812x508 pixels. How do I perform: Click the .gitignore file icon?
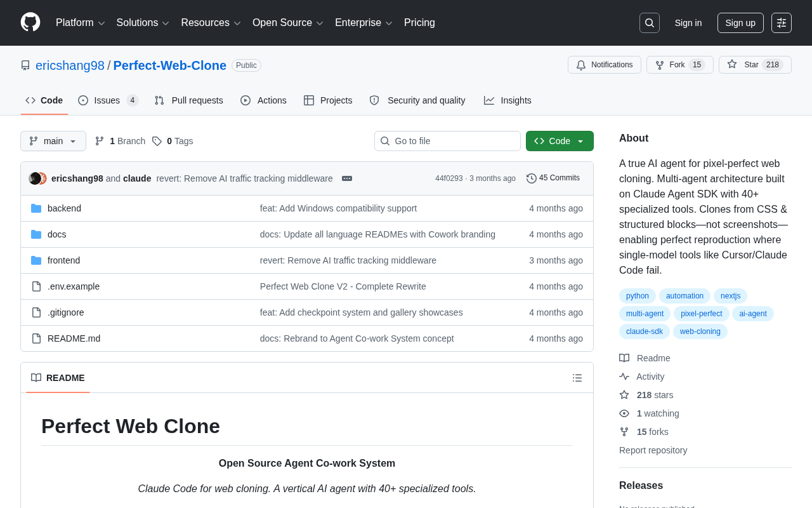tap(36, 312)
